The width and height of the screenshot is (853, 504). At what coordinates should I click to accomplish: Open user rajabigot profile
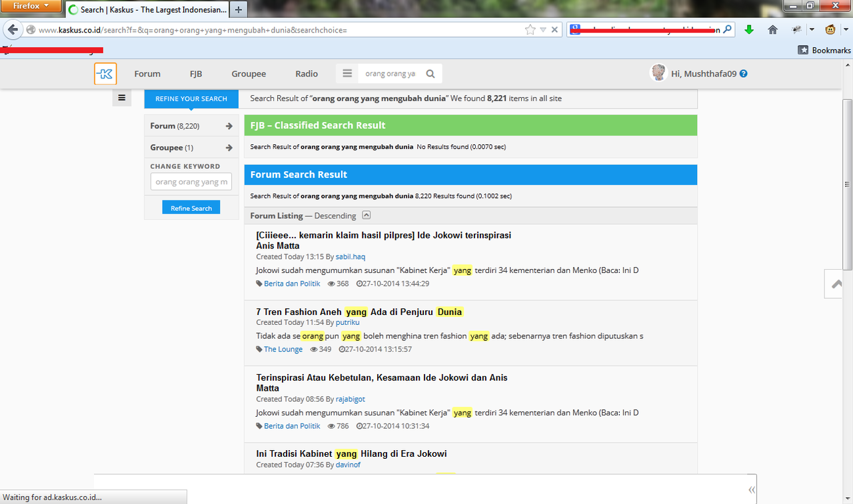click(350, 399)
